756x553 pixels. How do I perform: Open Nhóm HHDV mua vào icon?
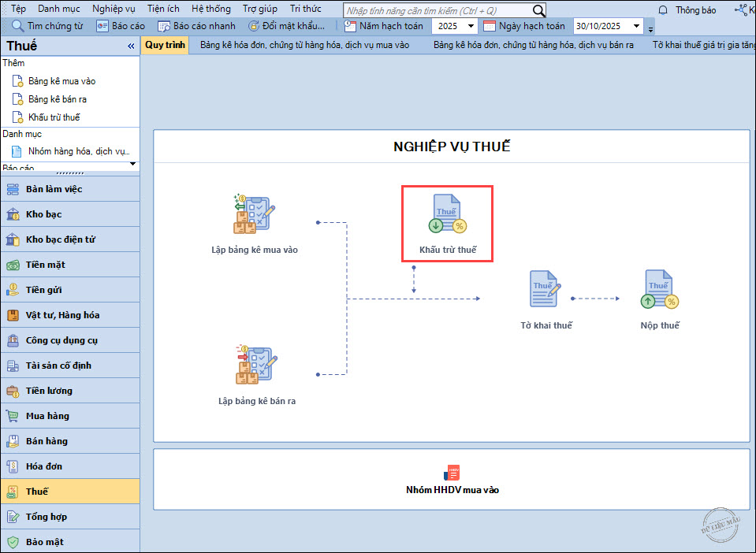tap(452, 473)
